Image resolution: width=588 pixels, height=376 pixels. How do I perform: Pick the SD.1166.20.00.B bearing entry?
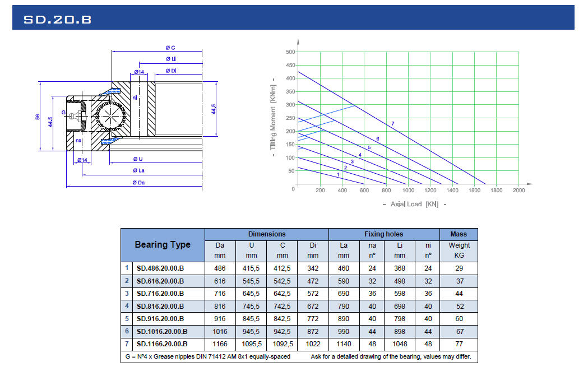[162, 344]
